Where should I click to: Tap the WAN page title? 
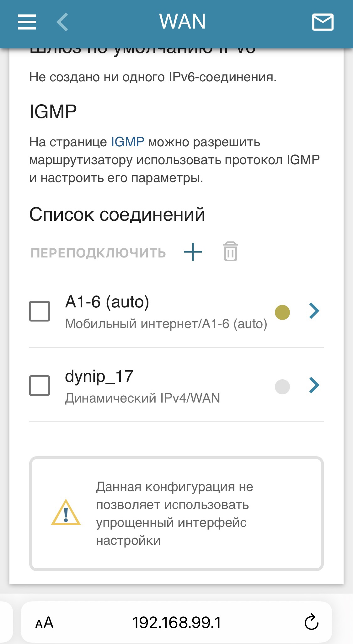(182, 21)
